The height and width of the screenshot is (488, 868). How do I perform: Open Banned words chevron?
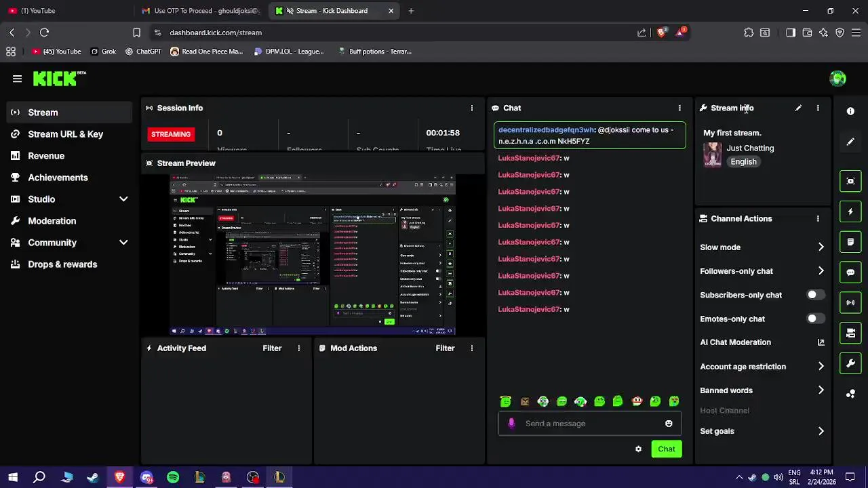click(821, 390)
